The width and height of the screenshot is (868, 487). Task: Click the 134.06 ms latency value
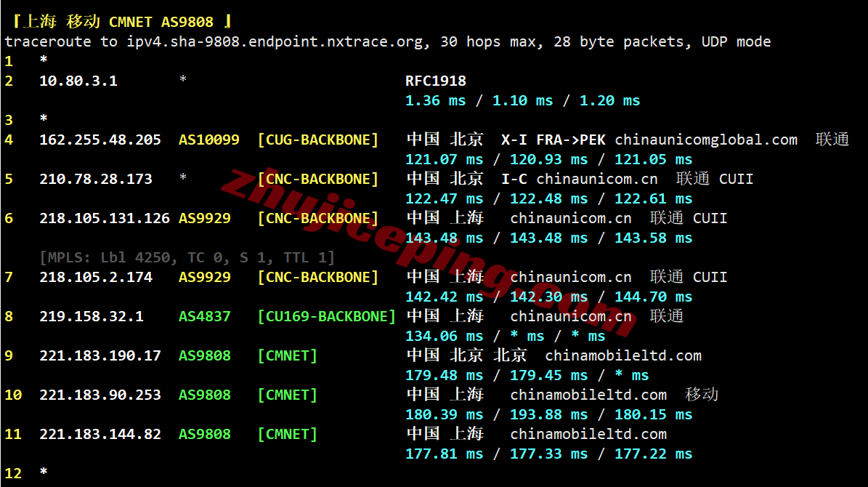444,337
